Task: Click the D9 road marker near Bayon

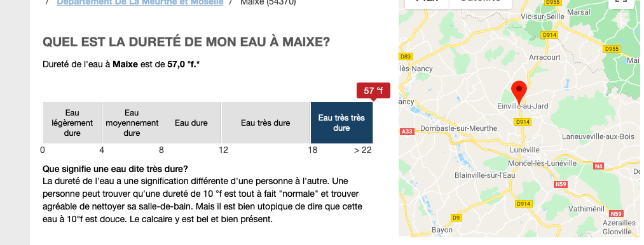Action: click(x=456, y=218)
